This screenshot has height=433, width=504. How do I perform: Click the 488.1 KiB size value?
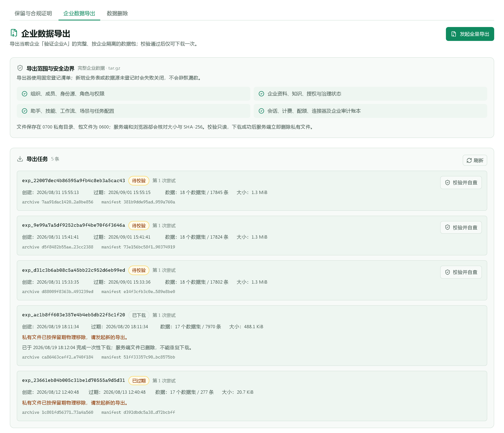pos(254,327)
